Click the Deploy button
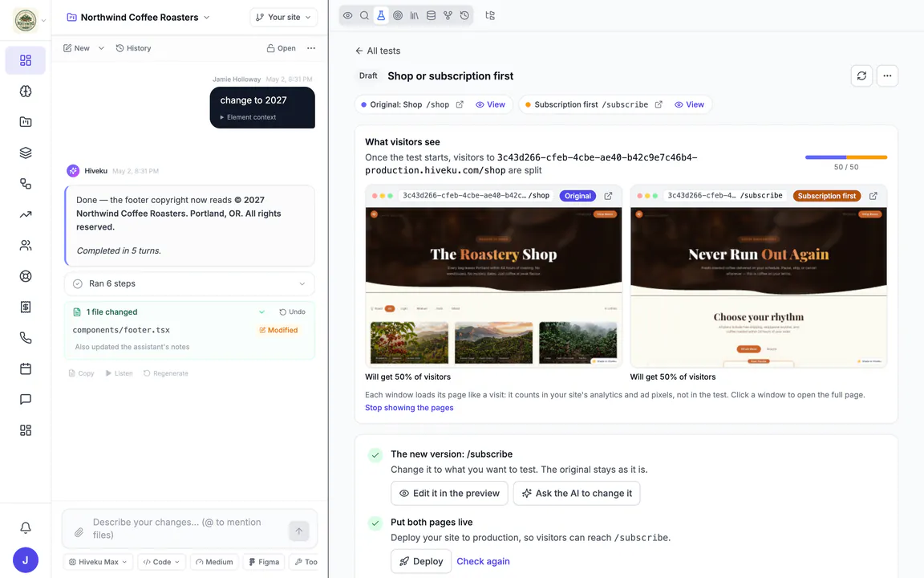This screenshot has height=578, width=924. click(421, 561)
